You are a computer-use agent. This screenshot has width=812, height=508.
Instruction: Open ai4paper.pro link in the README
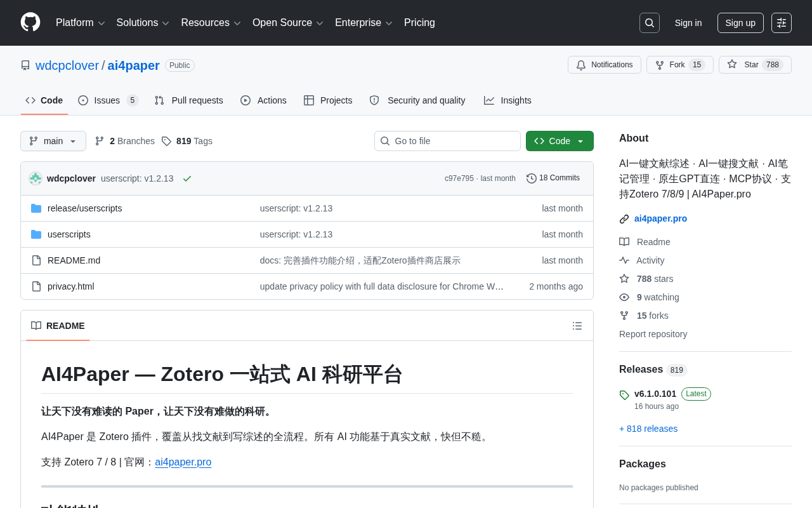[183, 462]
